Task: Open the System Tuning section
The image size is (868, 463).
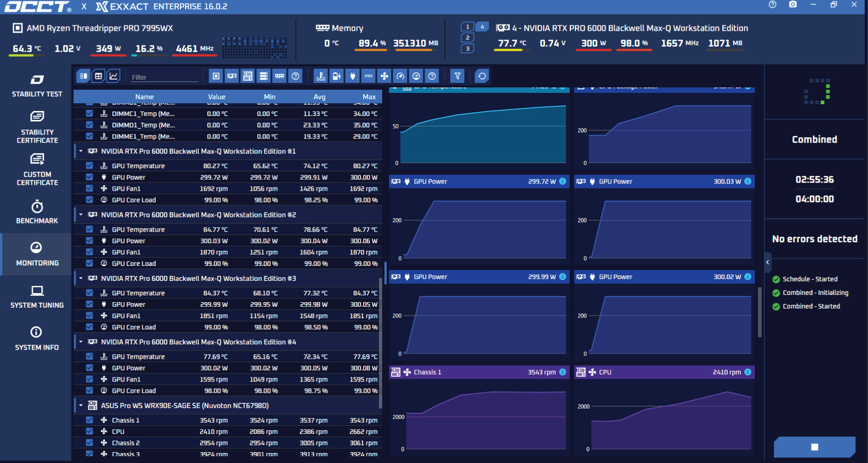Action: tap(37, 297)
